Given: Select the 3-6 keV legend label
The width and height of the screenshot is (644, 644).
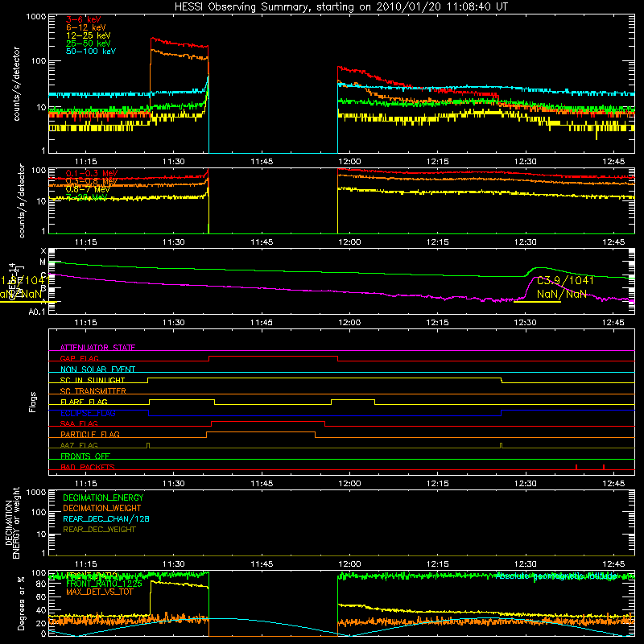Looking at the screenshot, I should tap(84, 19).
